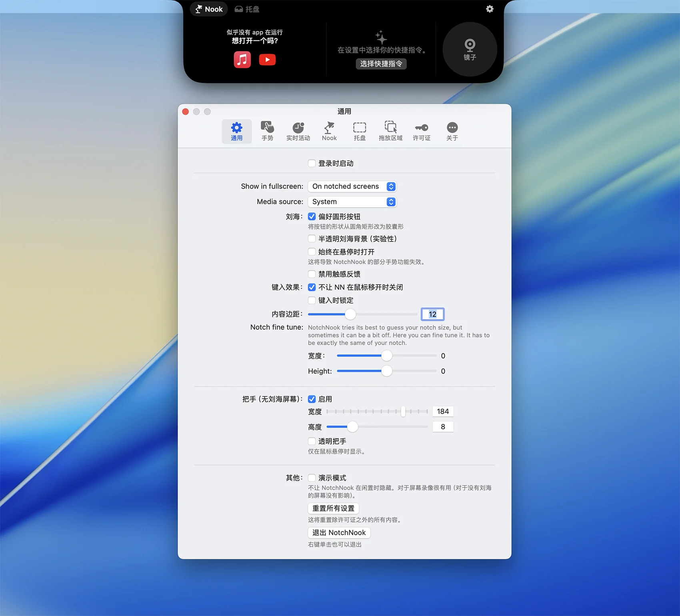Open notch settings gear at top right
The height and width of the screenshot is (616, 680).
490,9
